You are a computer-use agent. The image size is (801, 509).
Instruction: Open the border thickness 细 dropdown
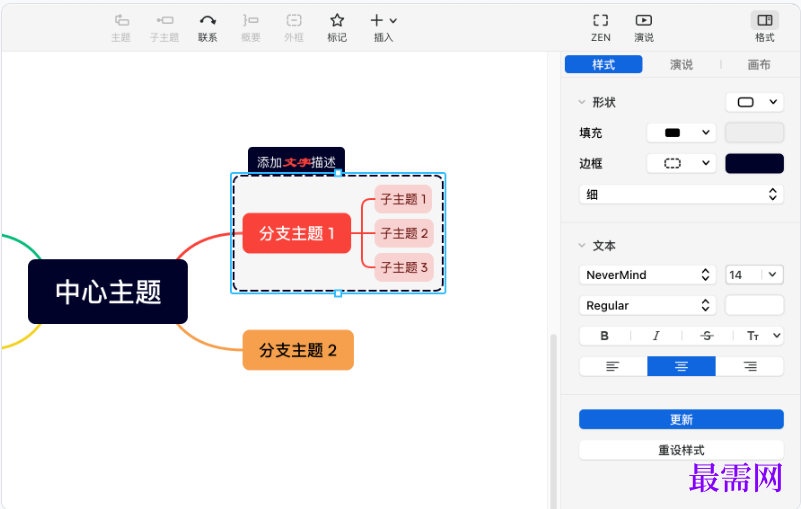[x=681, y=194]
